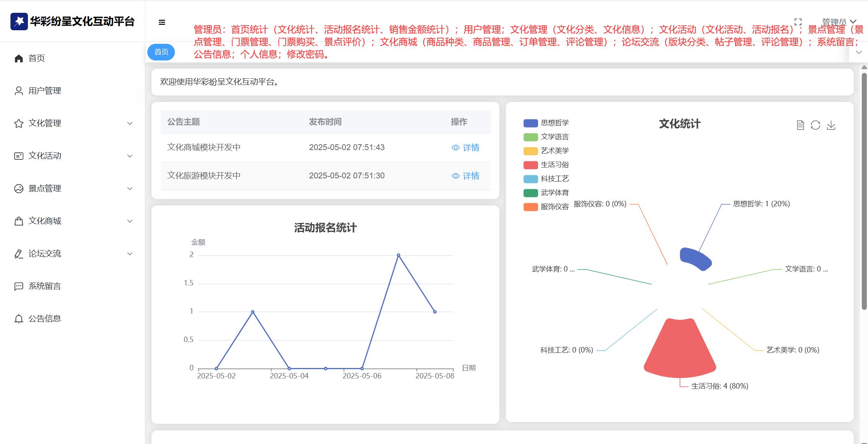Image resolution: width=868 pixels, height=444 pixels.
Task: Click the 科技工艺 legend color swatch
Action: pos(530,179)
